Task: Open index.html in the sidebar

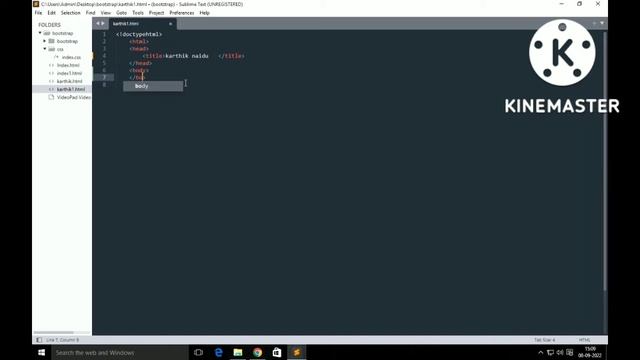Action: click(68, 65)
